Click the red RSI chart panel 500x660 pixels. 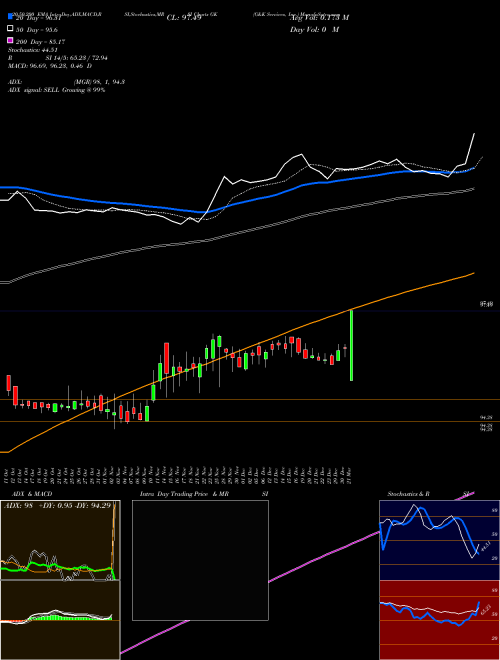[x=439, y=620]
